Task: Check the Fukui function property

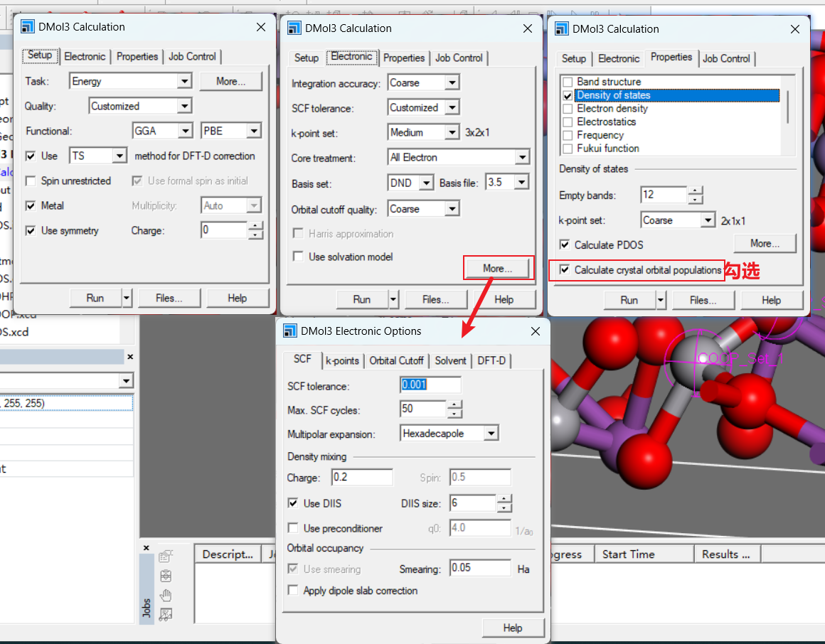Action: click(x=568, y=149)
